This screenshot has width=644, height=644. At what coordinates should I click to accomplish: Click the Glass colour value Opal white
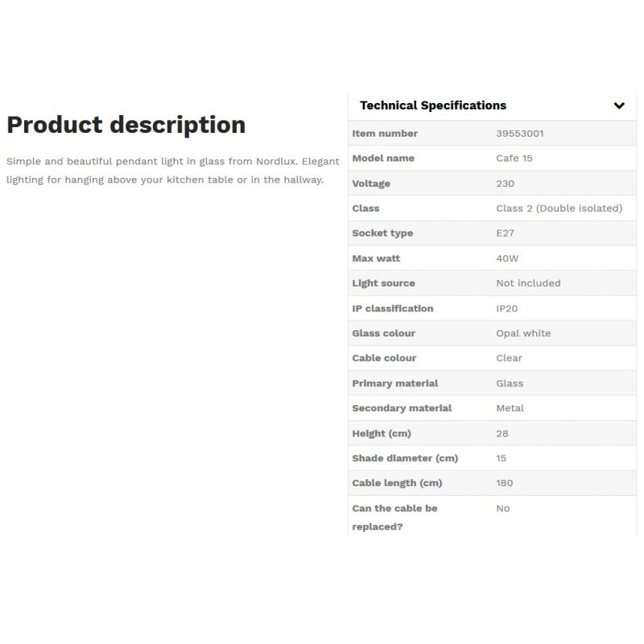[523, 333]
